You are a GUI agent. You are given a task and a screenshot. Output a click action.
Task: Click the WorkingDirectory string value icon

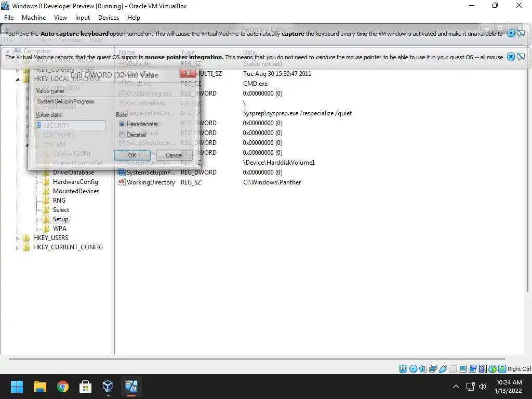(121, 182)
